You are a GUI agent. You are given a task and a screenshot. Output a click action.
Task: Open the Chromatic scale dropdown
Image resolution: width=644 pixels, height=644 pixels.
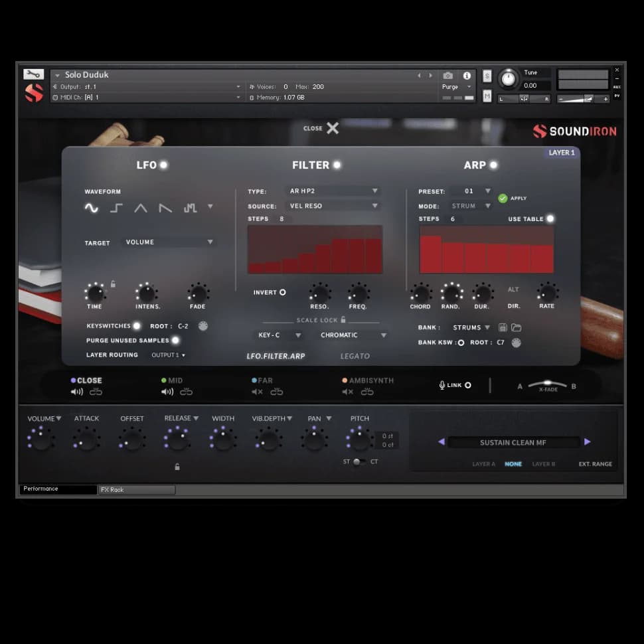click(x=353, y=335)
